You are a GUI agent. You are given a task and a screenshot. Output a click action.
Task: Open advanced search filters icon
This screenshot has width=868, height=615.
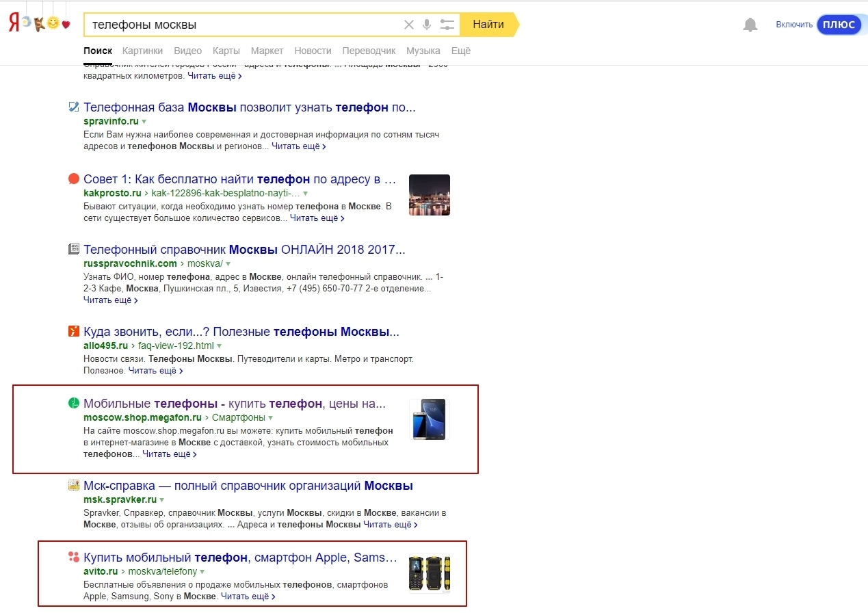(x=447, y=25)
